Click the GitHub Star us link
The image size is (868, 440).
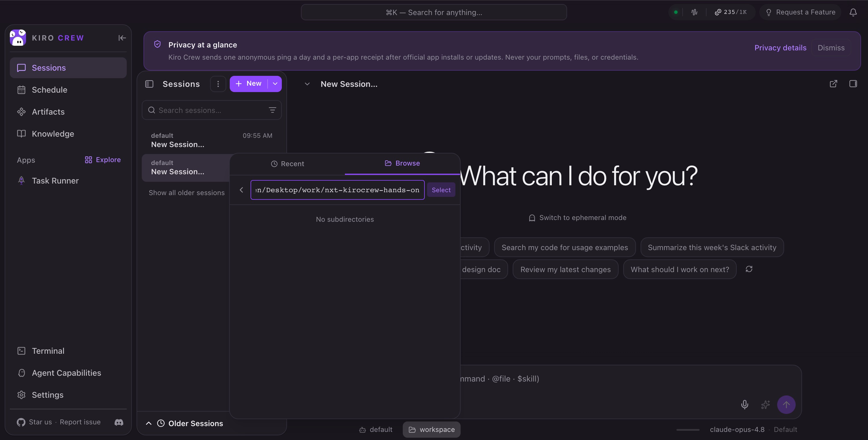(34, 422)
